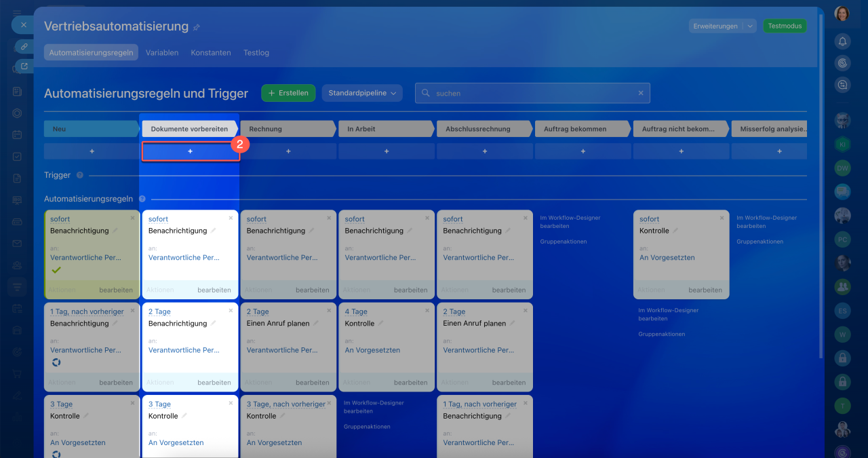Click the Erweiterungen button
Image resolution: width=868 pixels, height=458 pixels.
(x=715, y=26)
